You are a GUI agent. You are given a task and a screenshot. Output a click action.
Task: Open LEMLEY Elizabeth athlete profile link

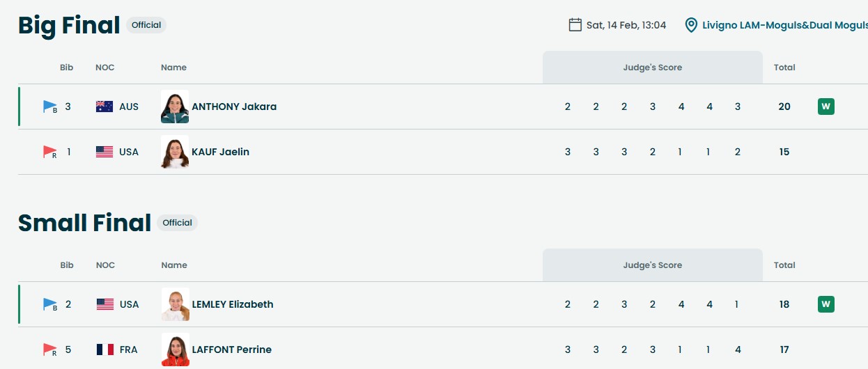[x=233, y=304]
